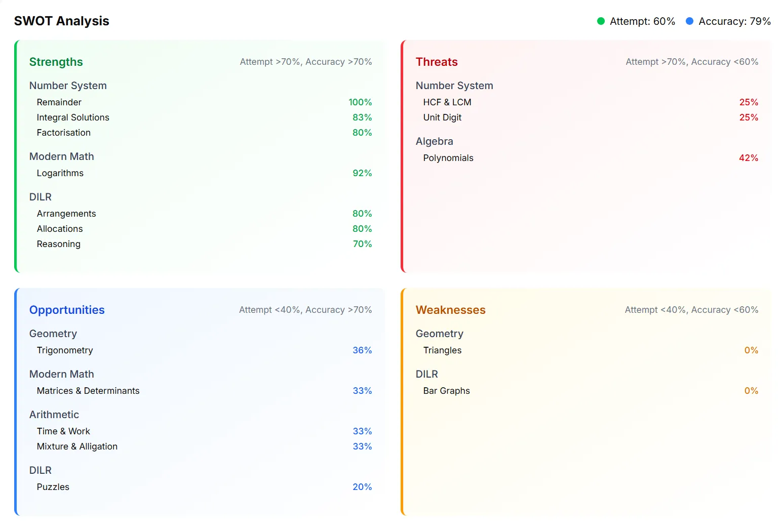The width and height of the screenshot is (780, 532).
Task: Select the 'Attempt: 60%' legend label
Action: pyautogui.click(x=642, y=21)
